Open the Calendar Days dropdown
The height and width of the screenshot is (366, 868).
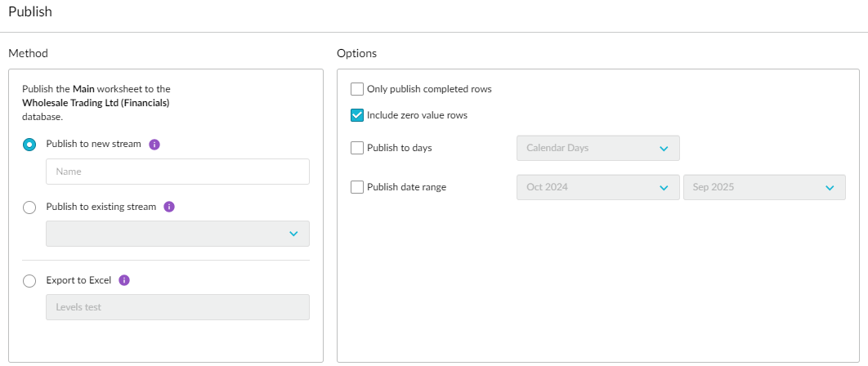597,148
